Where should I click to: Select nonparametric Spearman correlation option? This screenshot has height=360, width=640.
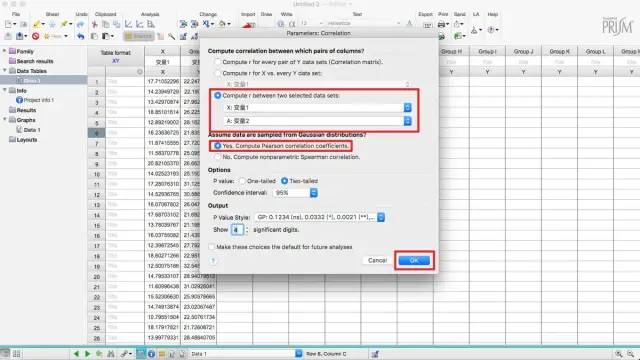coord(287,157)
